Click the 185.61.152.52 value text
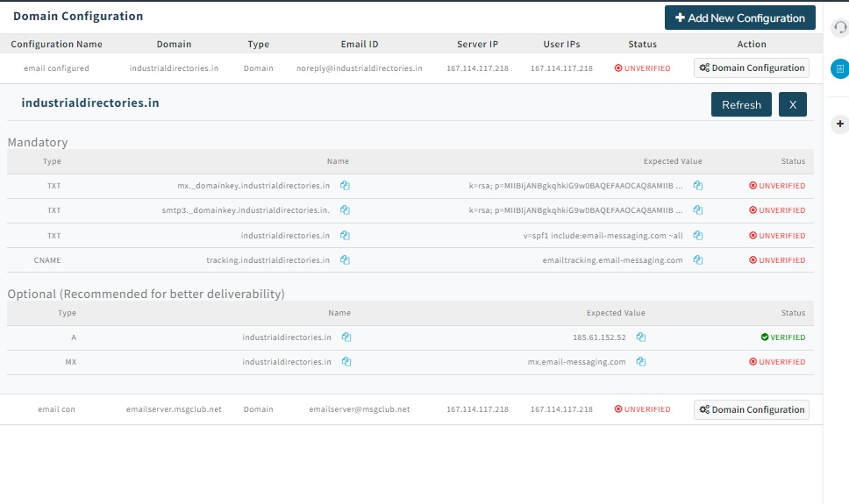Viewport: 849px width, 504px height. point(599,337)
